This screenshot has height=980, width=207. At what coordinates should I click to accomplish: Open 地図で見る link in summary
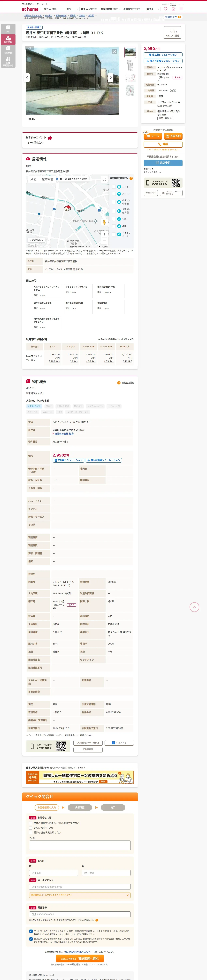point(165,118)
